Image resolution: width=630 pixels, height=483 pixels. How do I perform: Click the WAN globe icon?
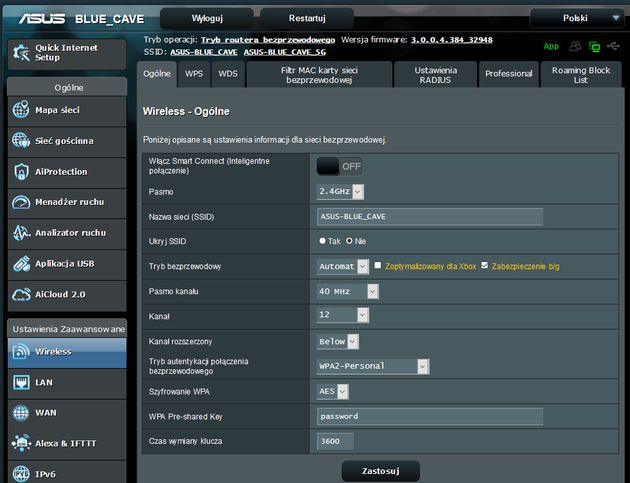click(x=21, y=413)
